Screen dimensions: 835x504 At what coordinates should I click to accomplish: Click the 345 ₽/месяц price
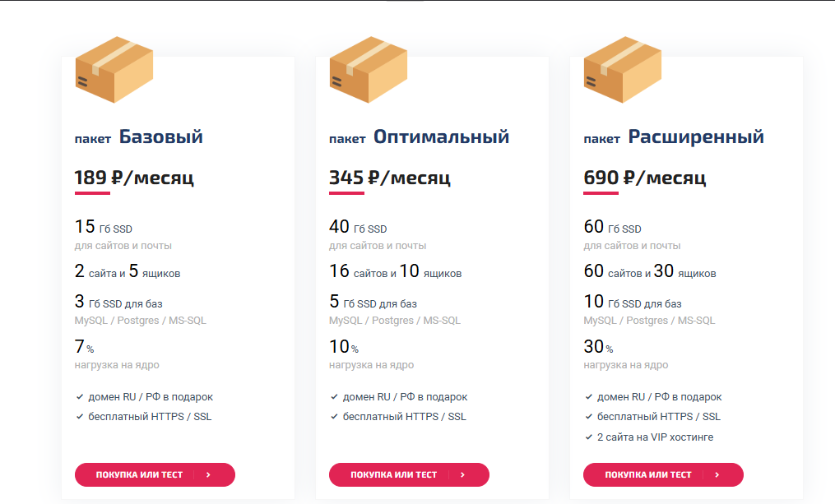[x=390, y=178]
